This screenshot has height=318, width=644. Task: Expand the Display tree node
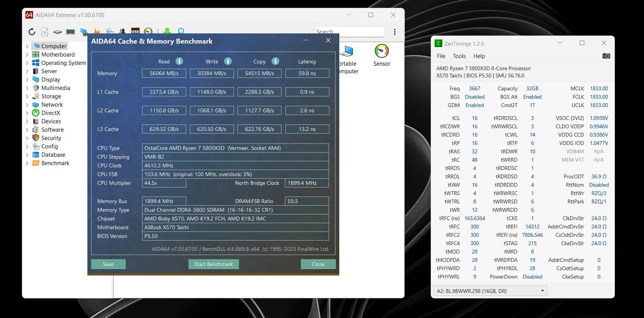(27, 80)
